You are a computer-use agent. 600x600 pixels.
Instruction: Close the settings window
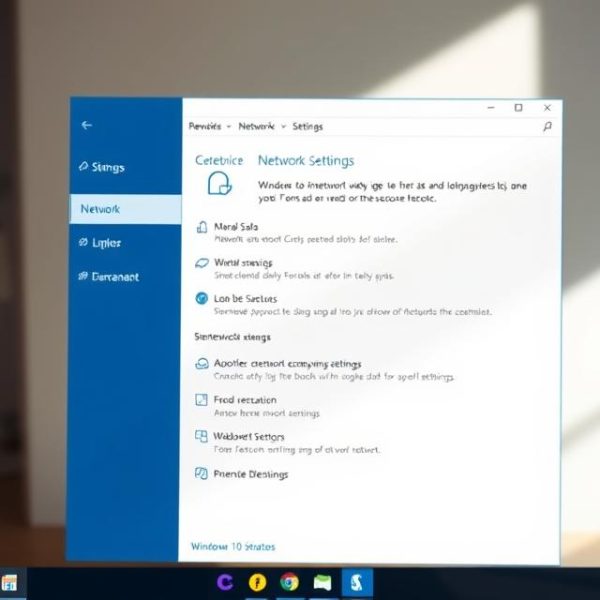tap(548, 108)
